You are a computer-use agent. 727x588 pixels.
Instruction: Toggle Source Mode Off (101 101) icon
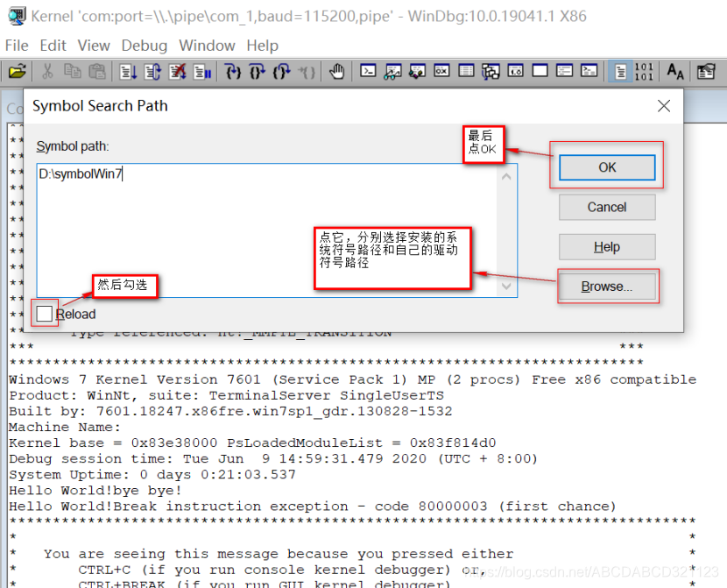[x=644, y=71]
